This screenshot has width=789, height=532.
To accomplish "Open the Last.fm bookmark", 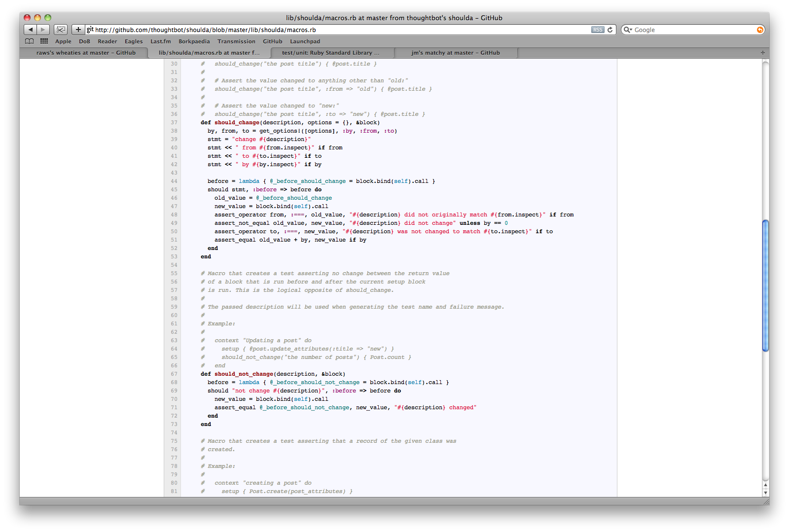I will [160, 41].
